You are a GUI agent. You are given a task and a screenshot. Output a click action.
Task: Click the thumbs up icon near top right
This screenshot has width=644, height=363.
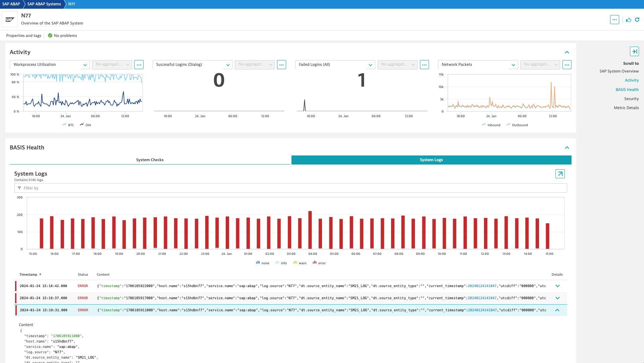point(628,19)
